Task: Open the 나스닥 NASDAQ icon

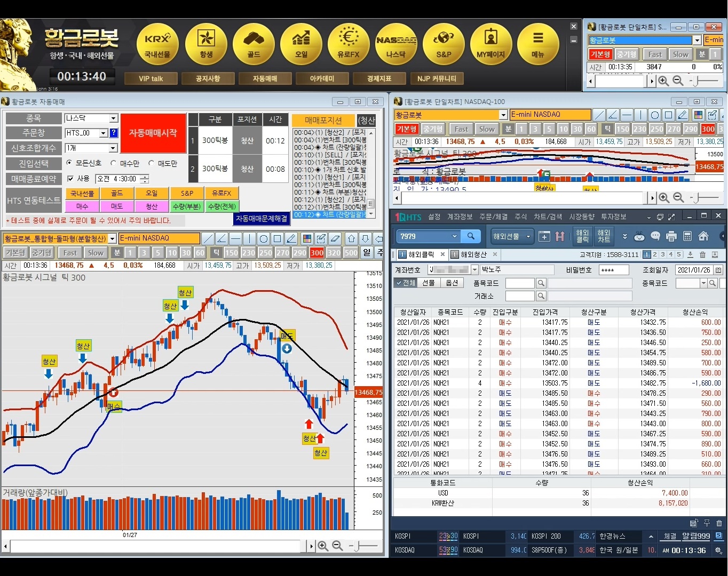Action: [x=396, y=44]
